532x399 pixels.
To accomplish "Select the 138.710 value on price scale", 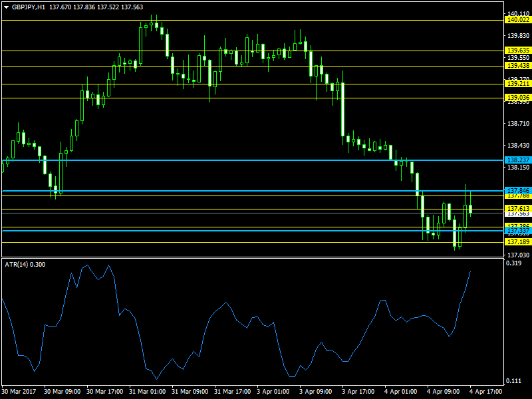I will (518, 124).
